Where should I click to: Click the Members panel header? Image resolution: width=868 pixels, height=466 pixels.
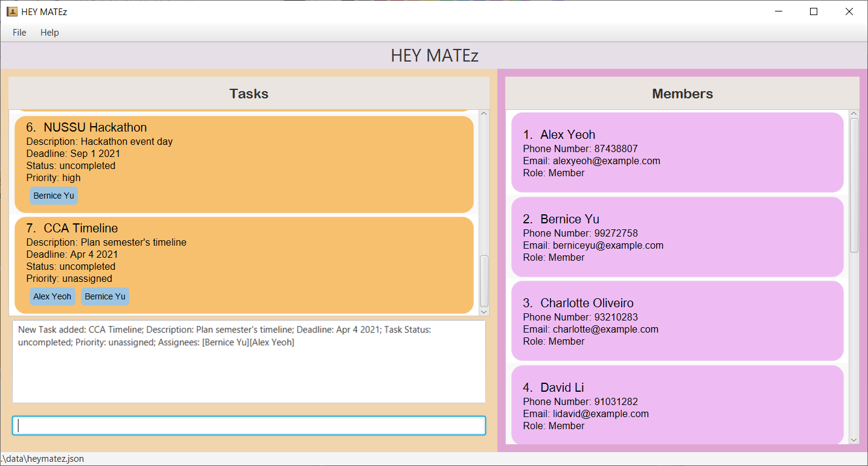click(x=682, y=94)
